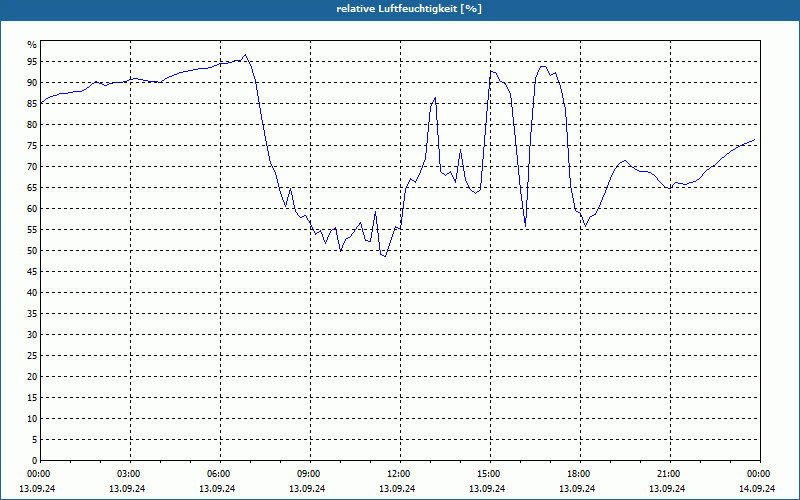Click the 18:00 time label on x-axis

[580, 474]
